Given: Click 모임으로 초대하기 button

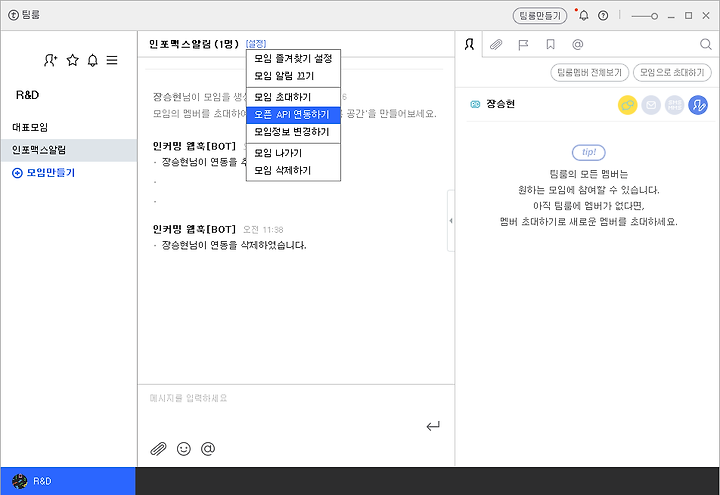Looking at the screenshot, I should tap(672, 73).
